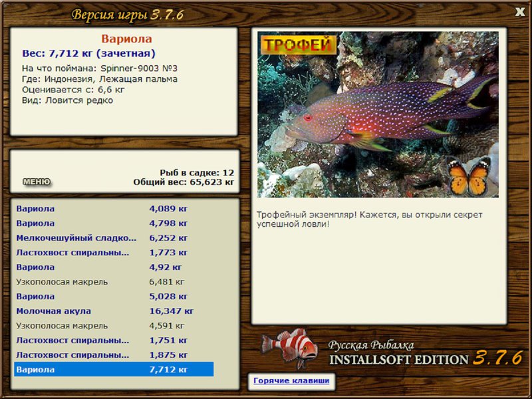
Task: Click the red striped fish logo
Action: click(290, 348)
